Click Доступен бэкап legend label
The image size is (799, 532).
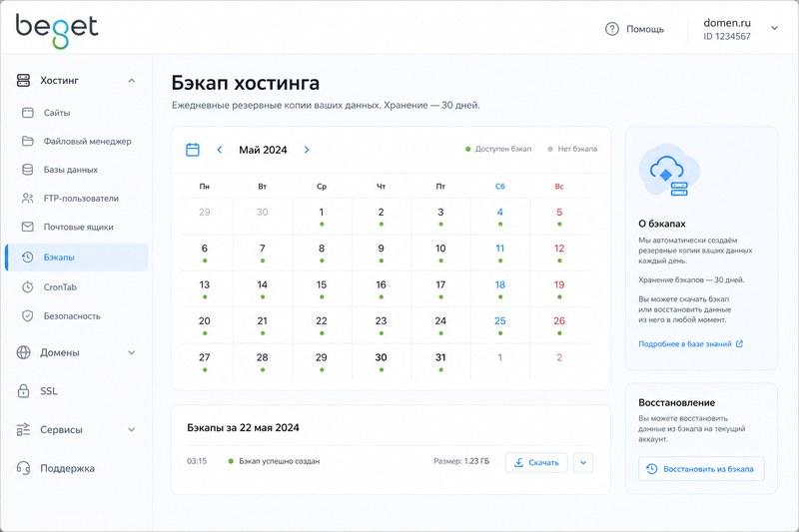pos(503,149)
